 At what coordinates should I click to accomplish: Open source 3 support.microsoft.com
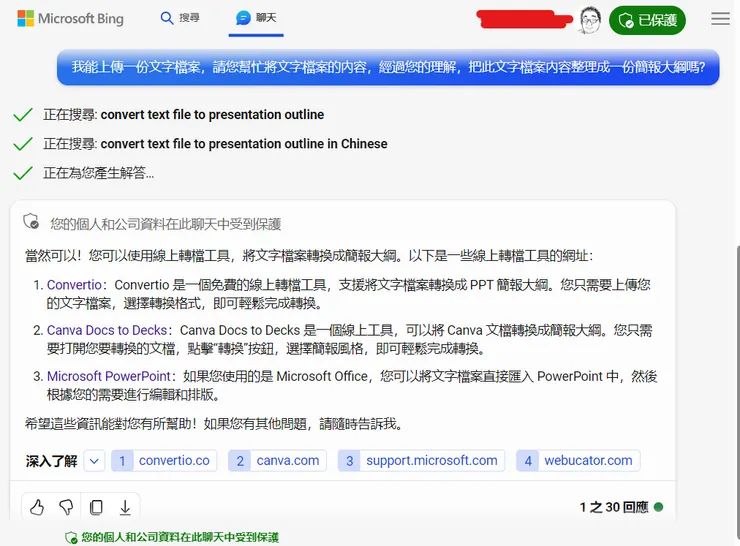coord(421,461)
